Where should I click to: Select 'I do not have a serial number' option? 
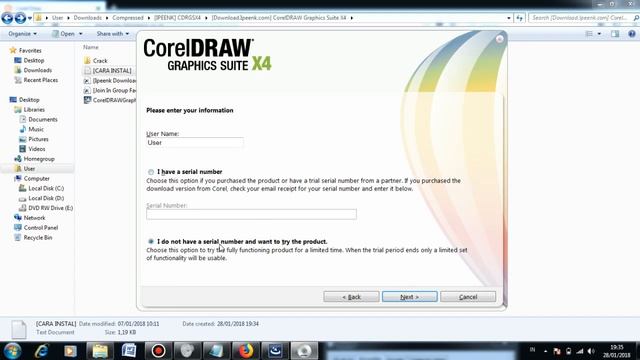click(x=151, y=241)
